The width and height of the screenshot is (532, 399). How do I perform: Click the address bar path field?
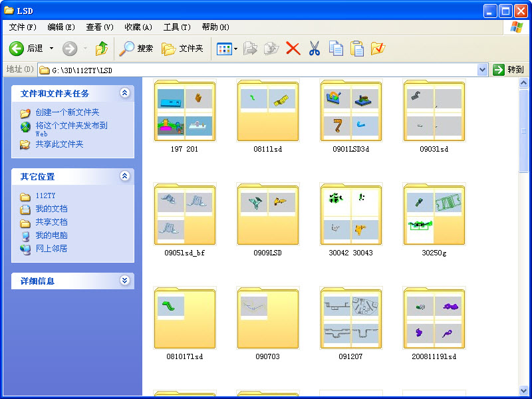pyautogui.click(x=258, y=70)
